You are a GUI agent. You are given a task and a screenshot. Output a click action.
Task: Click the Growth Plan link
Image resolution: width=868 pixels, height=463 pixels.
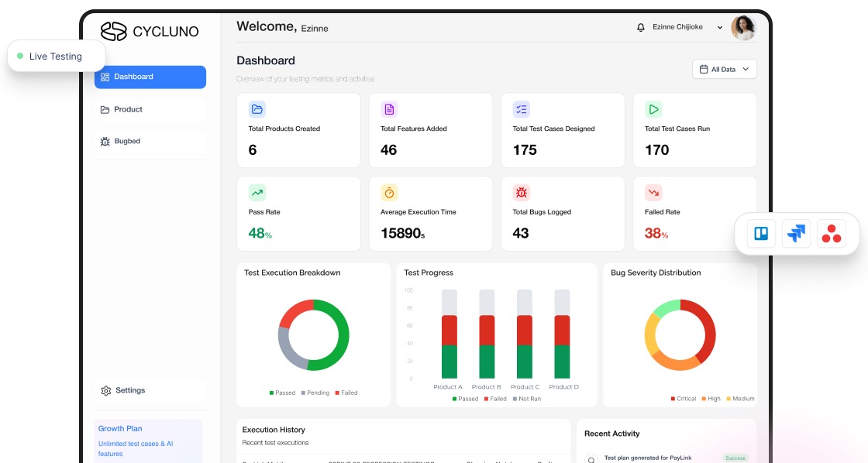[120, 429]
